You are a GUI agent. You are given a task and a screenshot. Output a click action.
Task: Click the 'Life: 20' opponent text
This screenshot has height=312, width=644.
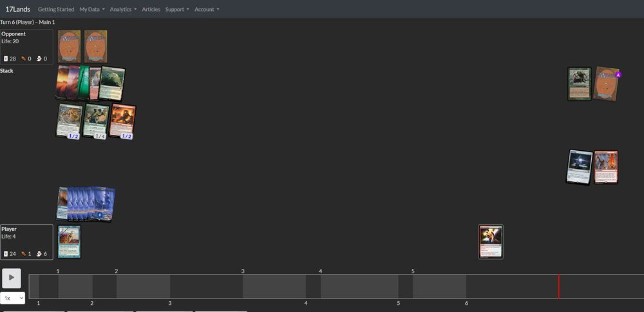[x=10, y=41]
